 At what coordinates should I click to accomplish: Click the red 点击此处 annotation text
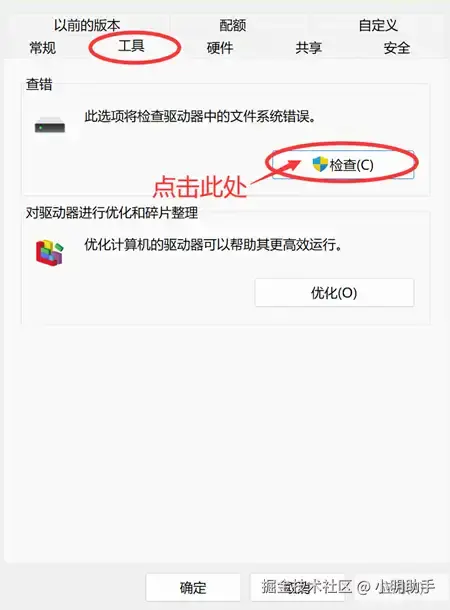[200, 187]
